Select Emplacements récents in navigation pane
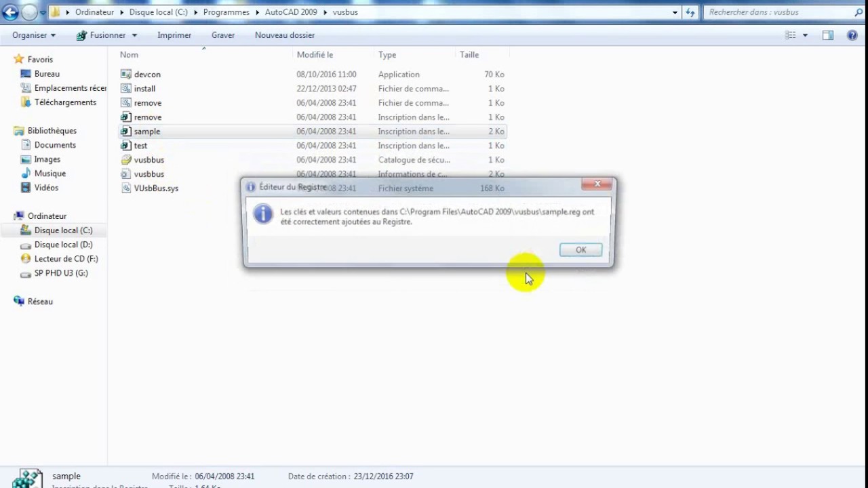 coord(71,88)
